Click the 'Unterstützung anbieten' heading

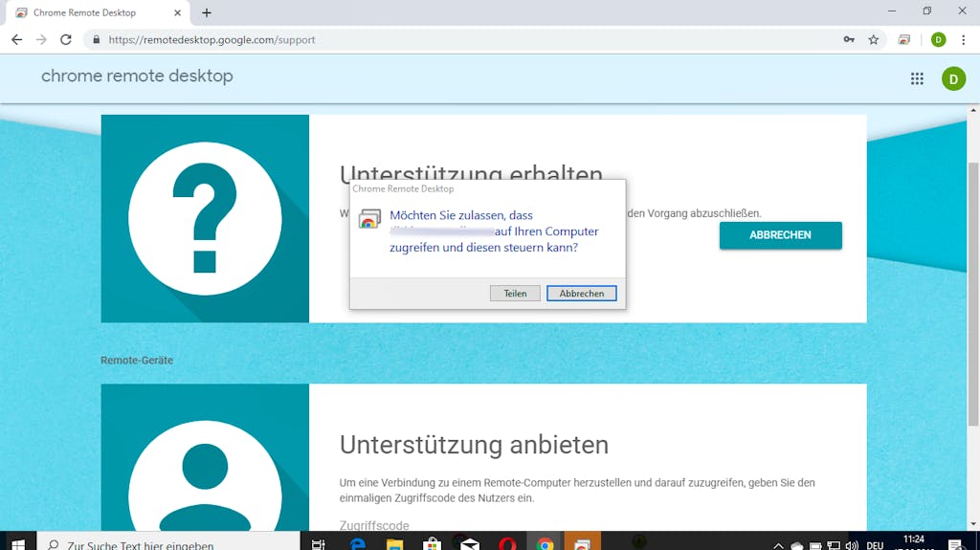(474, 445)
